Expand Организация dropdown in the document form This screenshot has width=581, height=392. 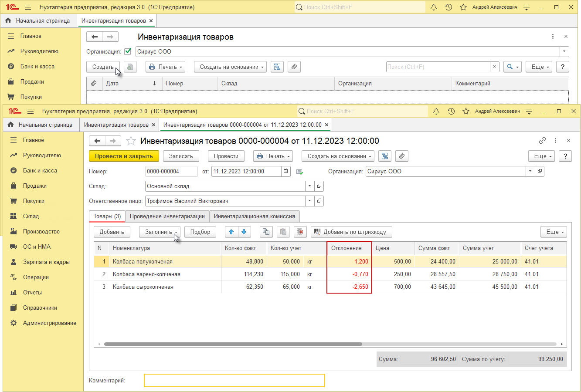click(530, 171)
